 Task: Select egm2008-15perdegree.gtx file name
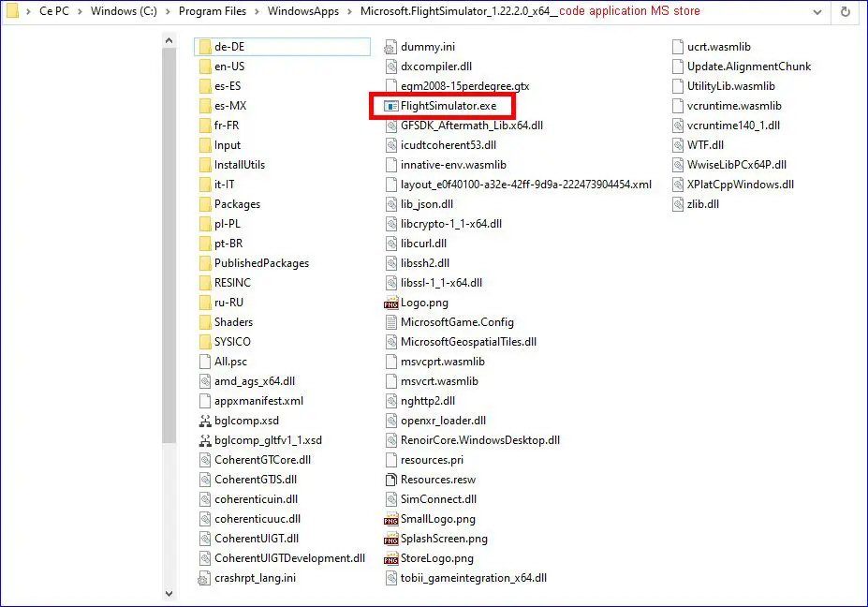coord(464,86)
